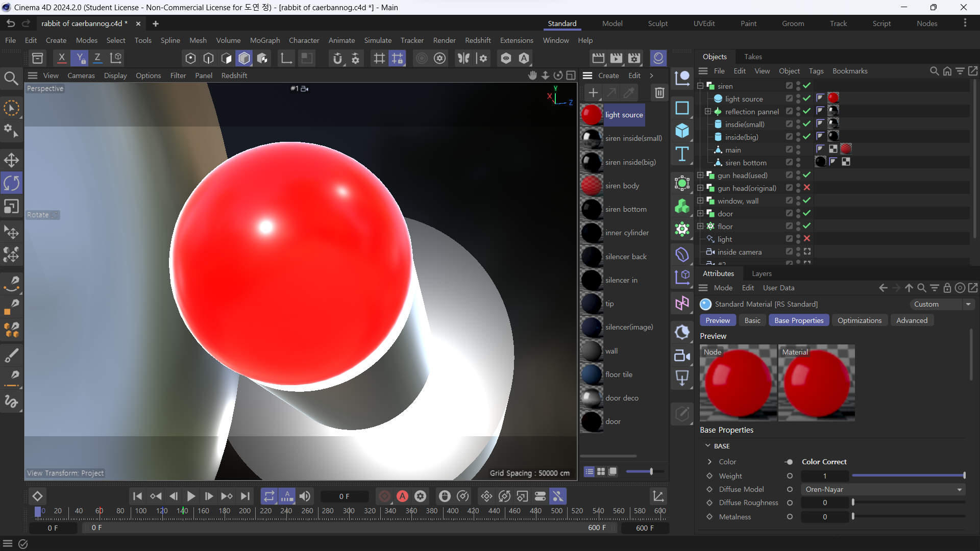This screenshot has width=980, height=551.
Task: Expand the reflection pannel object
Action: point(708,111)
